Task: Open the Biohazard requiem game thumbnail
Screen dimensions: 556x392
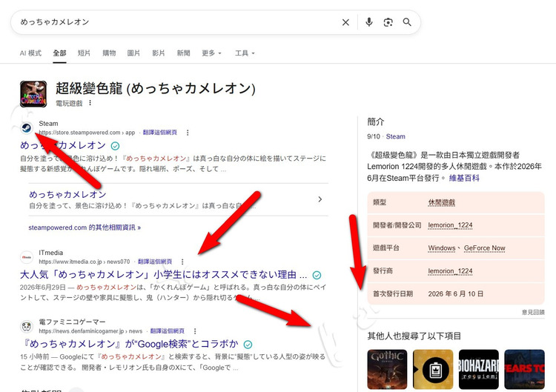Action: pyautogui.click(x=479, y=369)
